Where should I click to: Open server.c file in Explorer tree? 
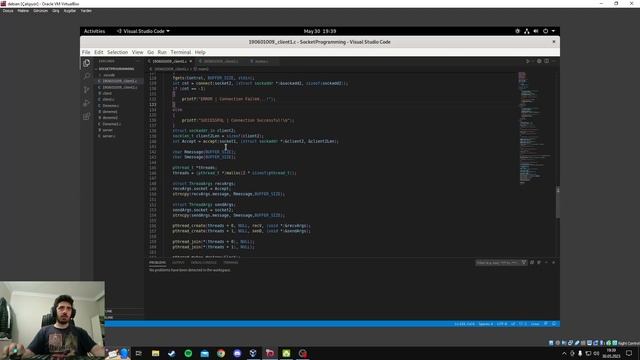(109, 136)
